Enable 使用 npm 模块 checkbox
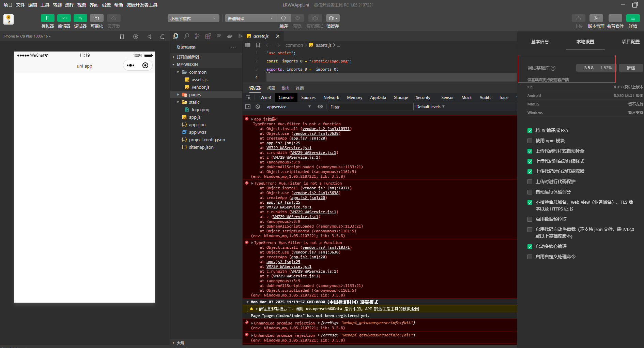This screenshot has height=348, width=644. [x=530, y=141]
